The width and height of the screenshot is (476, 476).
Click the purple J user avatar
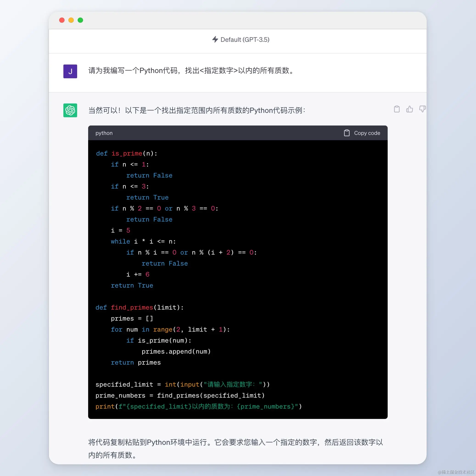(70, 71)
